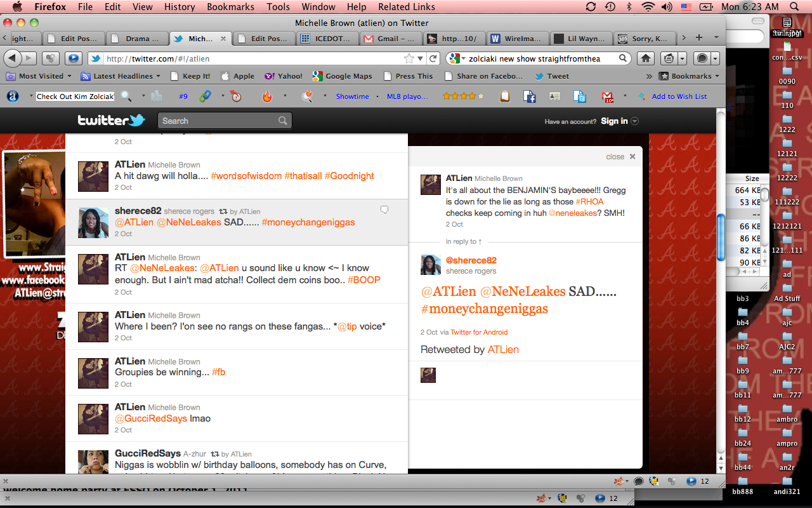Image resolution: width=812 pixels, height=508 pixels.
Task: Expand the Sign in dropdown arrow
Action: pos(635,121)
